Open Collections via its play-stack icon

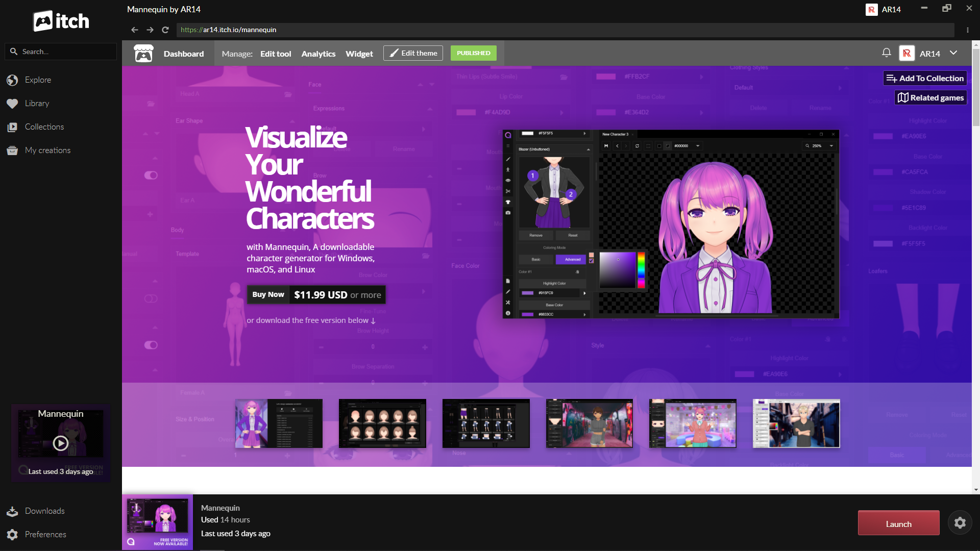point(12,127)
